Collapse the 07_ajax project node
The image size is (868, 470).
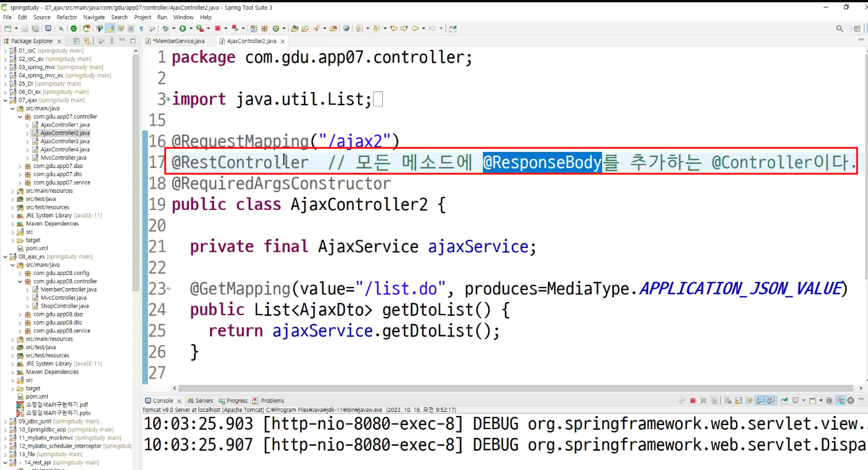click(5, 100)
